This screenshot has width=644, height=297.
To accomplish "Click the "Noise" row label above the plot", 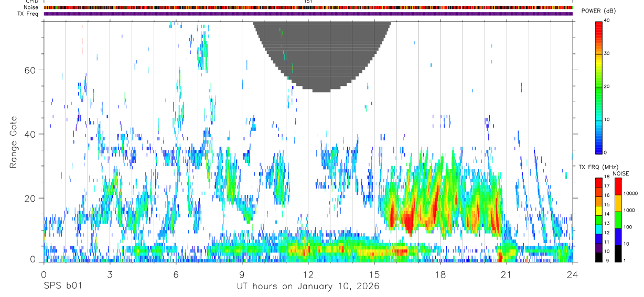I will coord(31,7).
